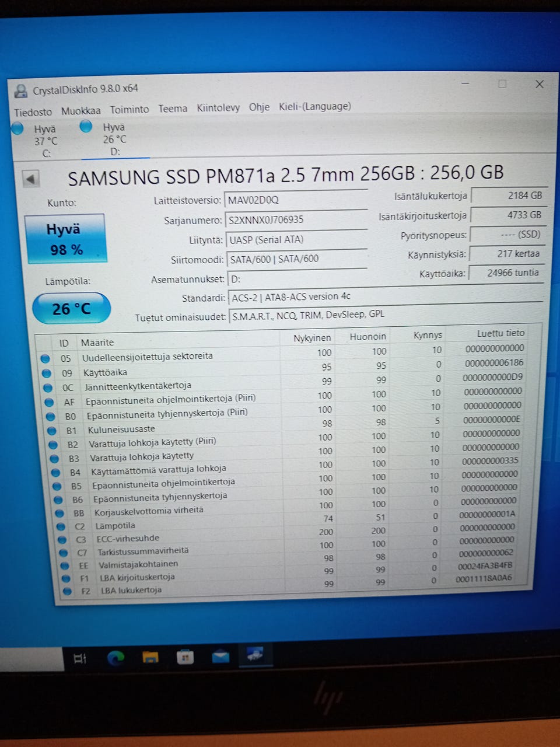The width and height of the screenshot is (560, 747).
Task: Open Microsoft Store from the taskbar
Action: (185, 657)
